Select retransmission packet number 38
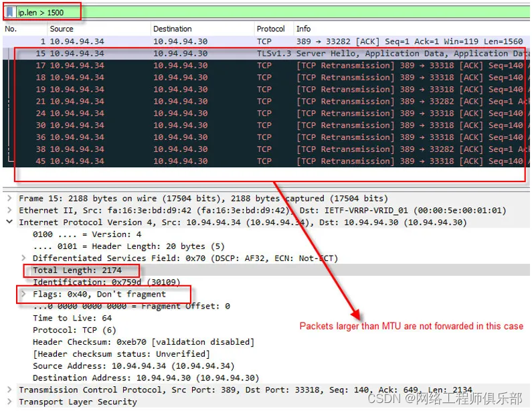Viewport: 532px width, 411px height. (266, 149)
